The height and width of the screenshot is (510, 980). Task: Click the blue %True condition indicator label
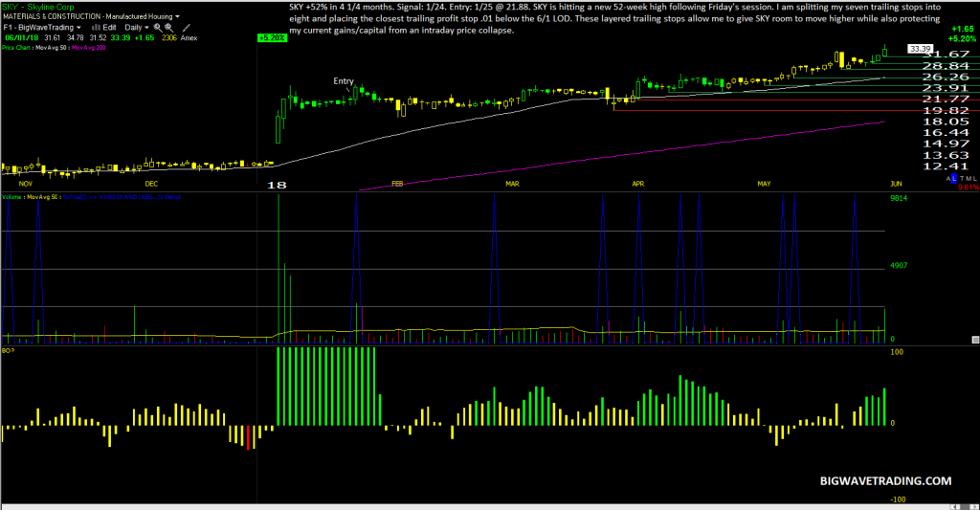(x=122, y=197)
